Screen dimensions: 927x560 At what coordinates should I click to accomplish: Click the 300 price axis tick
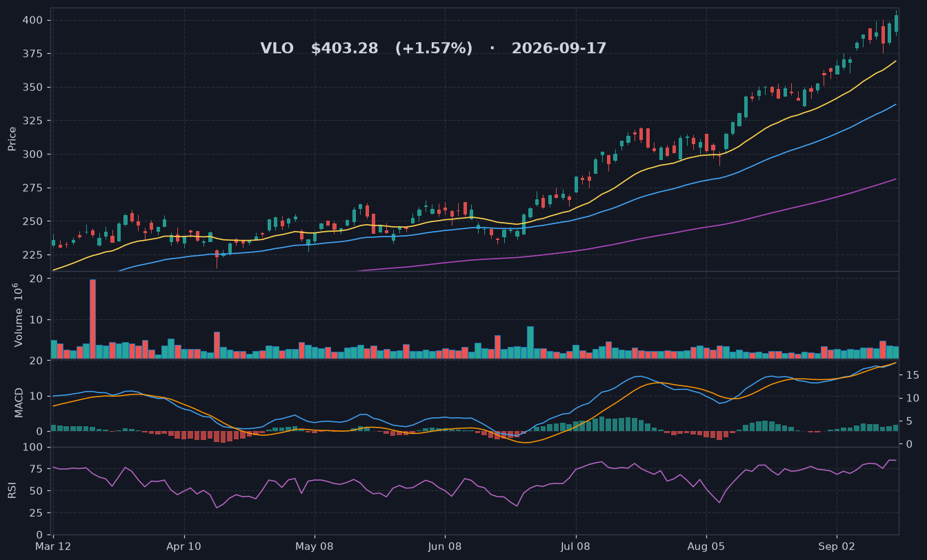click(x=34, y=154)
